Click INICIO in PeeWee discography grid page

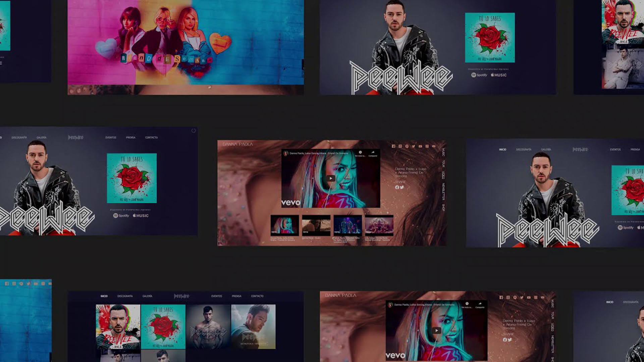click(x=104, y=296)
